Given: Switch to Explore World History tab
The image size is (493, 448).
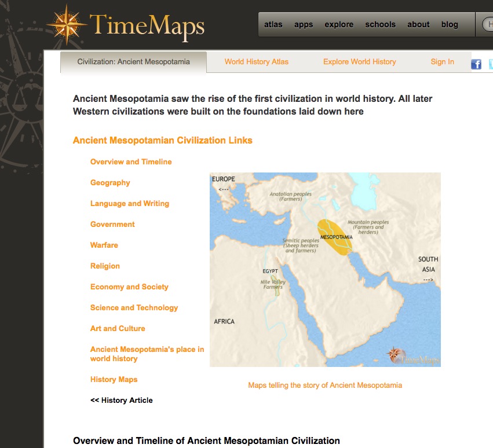Looking at the screenshot, I should (x=359, y=61).
